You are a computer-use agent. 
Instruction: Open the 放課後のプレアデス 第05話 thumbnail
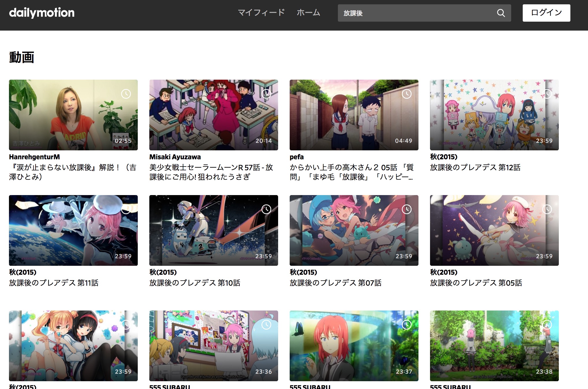click(494, 230)
